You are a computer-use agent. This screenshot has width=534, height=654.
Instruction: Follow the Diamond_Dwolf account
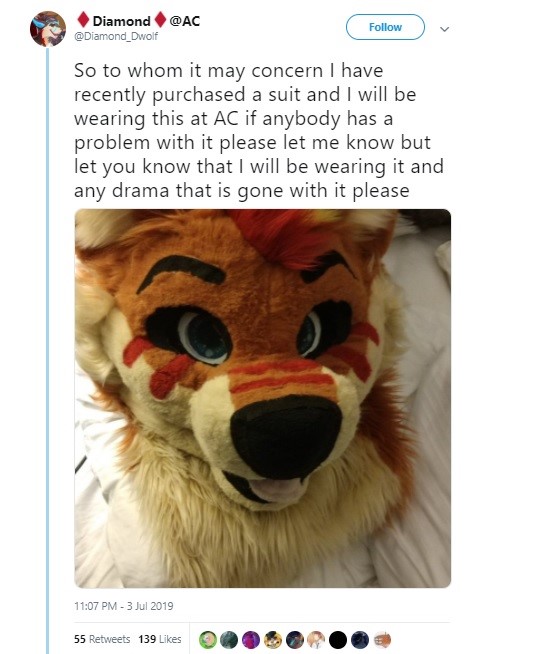[385, 27]
